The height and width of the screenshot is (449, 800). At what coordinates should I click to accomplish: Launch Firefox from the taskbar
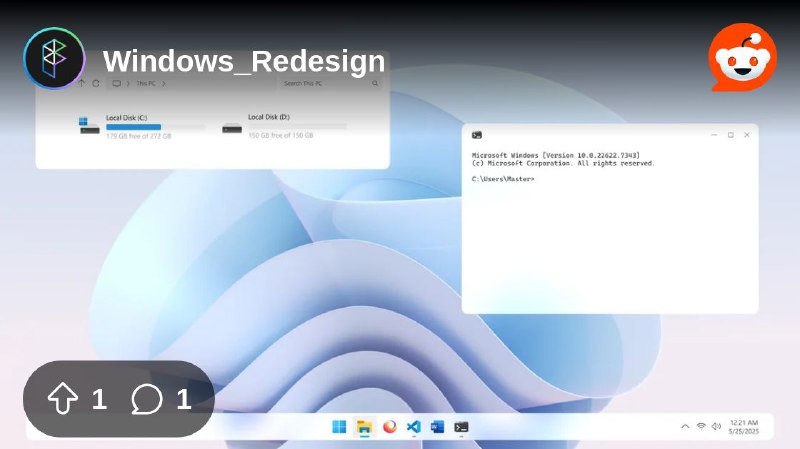pos(389,427)
